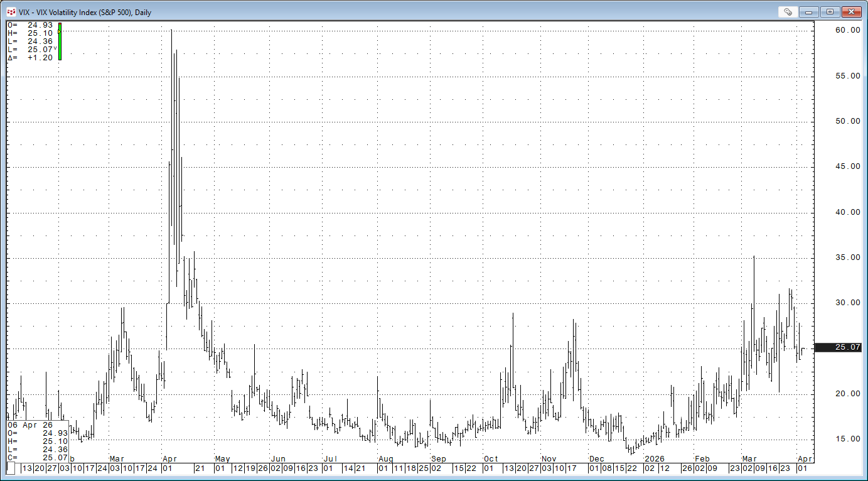Click the C= 25.07 close value in data box

[x=38, y=458]
